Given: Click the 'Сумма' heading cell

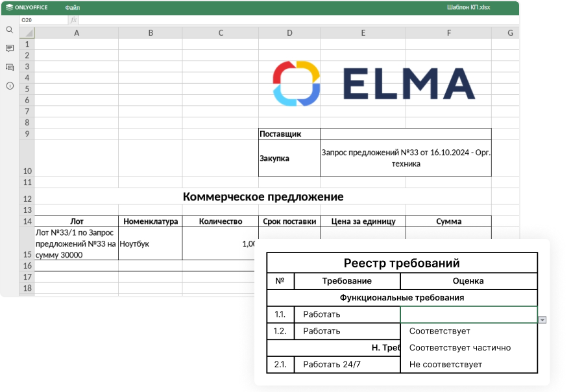Looking at the screenshot, I should coord(448,221).
